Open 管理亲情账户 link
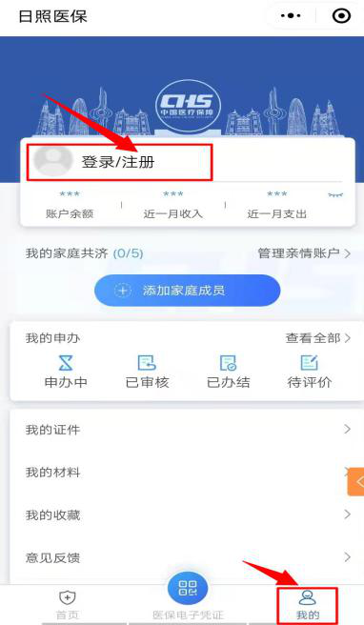This screenshot has height=625, width=364. pyautogui.click(x=304, y=253)
